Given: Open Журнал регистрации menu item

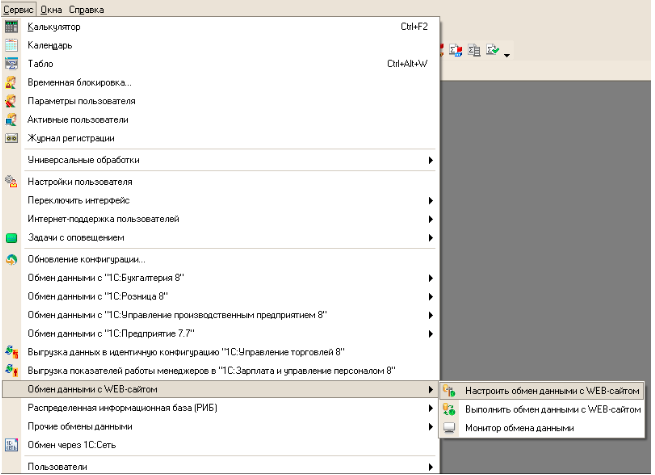Looking at the screenshot, I should coord(221,138).
